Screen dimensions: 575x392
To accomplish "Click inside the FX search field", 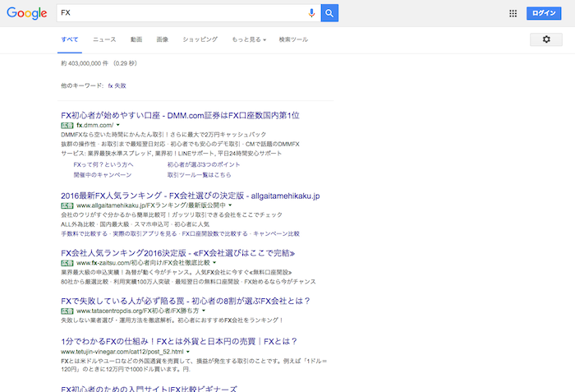I will (x=181, y=13).
